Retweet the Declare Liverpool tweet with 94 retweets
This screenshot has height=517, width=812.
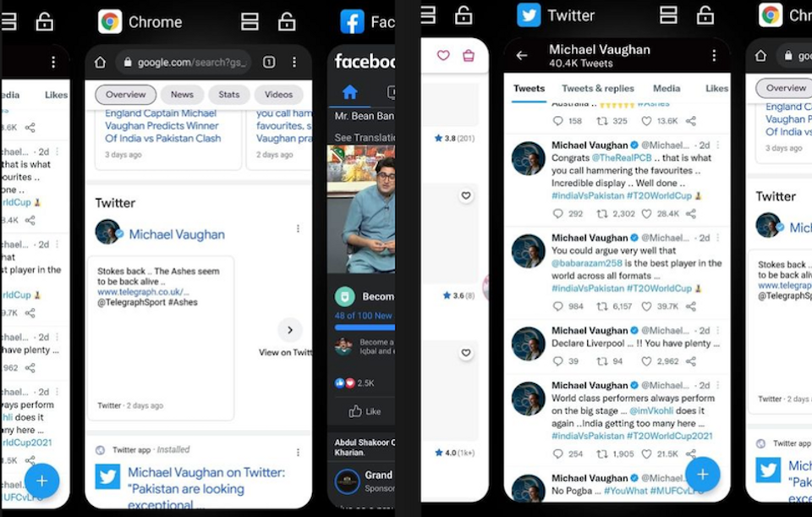[x=601, y=361]
